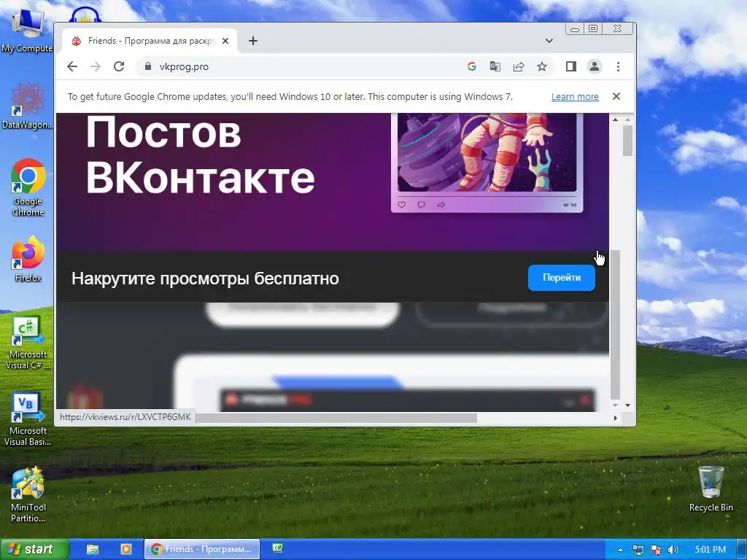Screen dimensions: 747x560
Task: Click the C# taskbar icon
Action: click(x=278, y=548)
